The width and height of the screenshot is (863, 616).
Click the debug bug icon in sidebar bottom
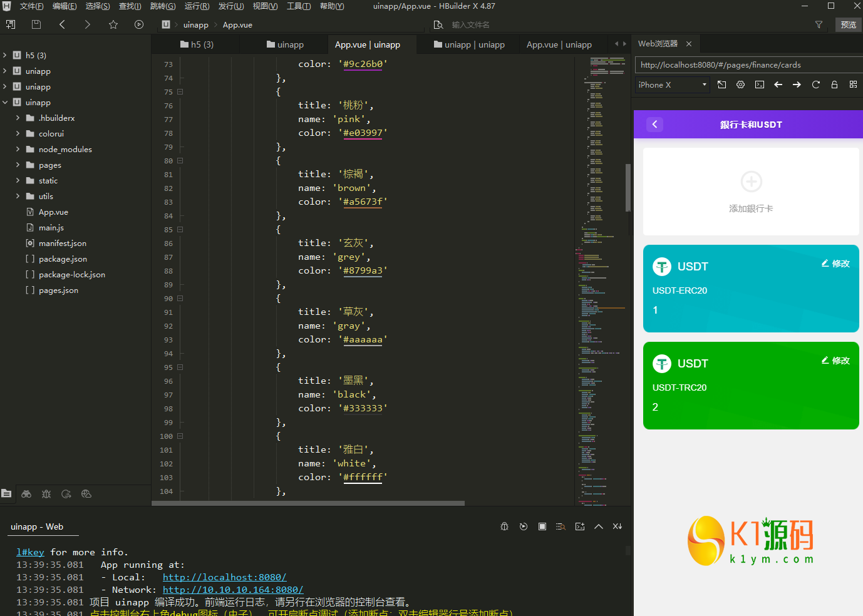tap(46, 494)
